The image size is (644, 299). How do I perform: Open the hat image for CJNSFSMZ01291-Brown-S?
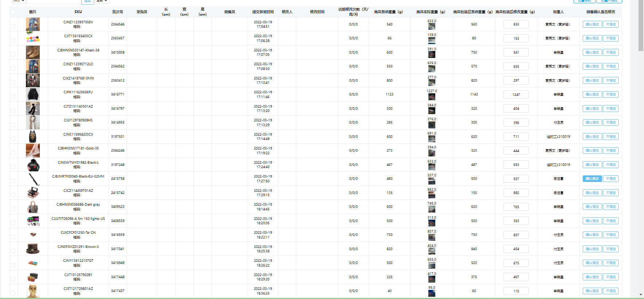(33, 249)
